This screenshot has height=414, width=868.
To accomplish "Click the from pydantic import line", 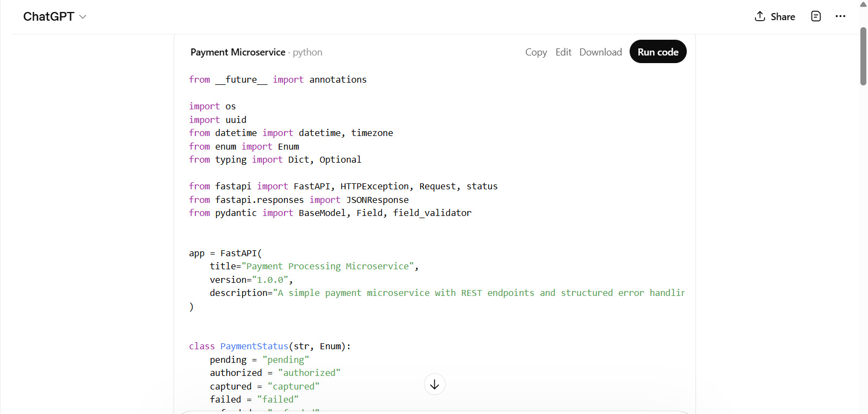I will pos(330,213).
